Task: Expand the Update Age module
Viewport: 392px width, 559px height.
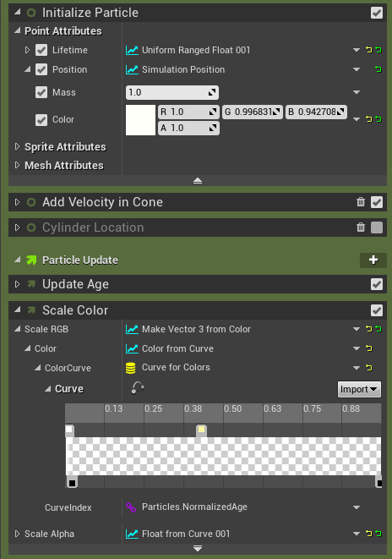Action: coord(17,284)
